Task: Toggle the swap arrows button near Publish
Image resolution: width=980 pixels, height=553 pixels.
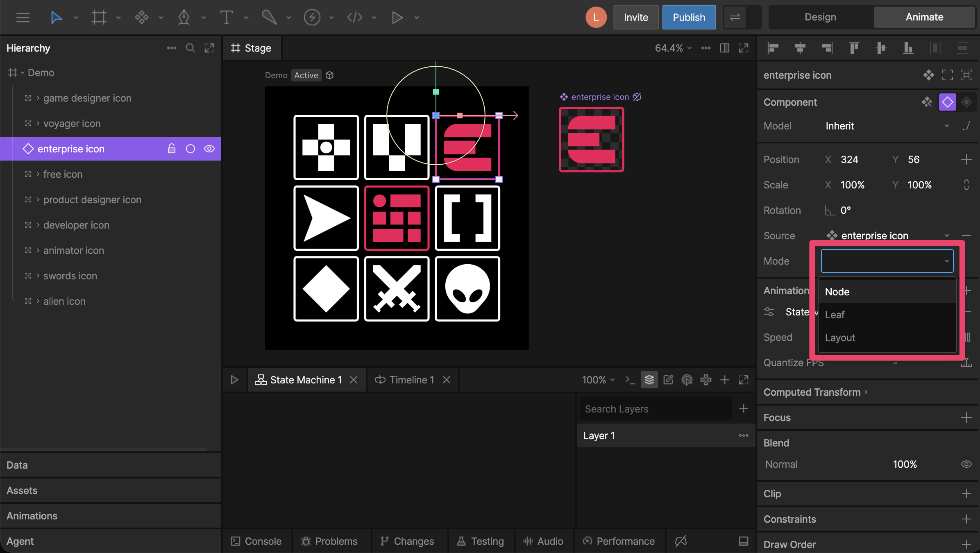Action: [x=735, y=18]
